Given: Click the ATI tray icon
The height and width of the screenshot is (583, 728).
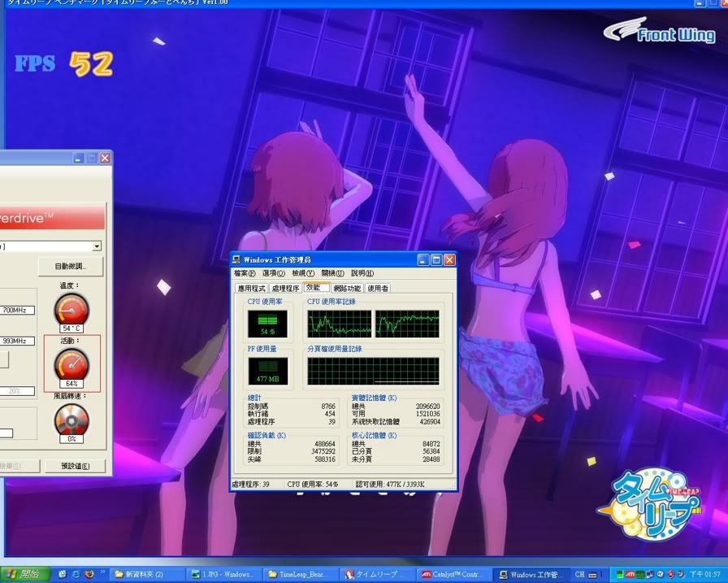Looking at the screenshot, I should [630, 575].
